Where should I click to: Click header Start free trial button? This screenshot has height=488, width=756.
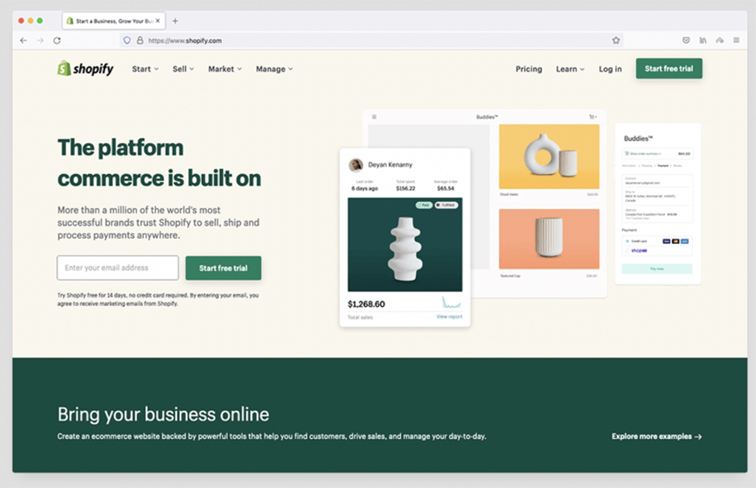[669, 68]
